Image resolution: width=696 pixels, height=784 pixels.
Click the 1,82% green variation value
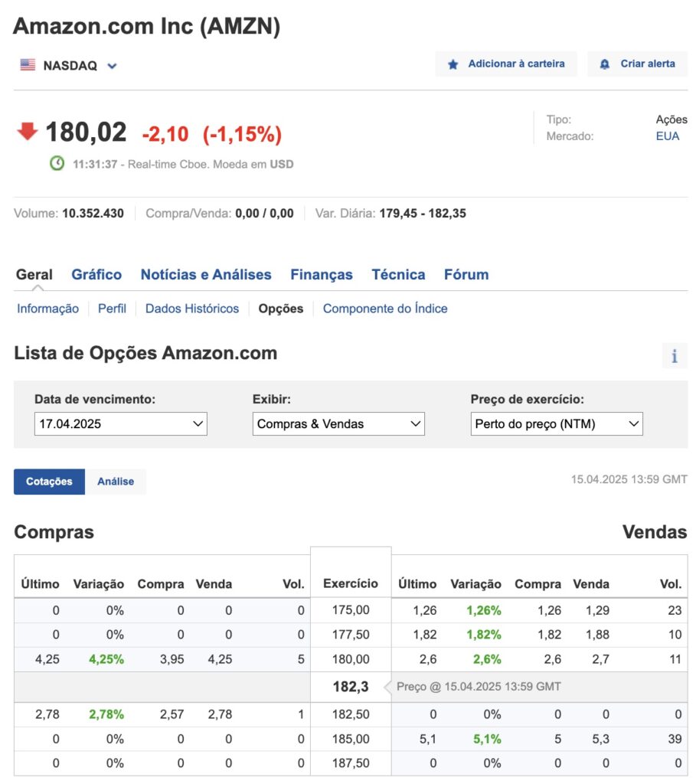tap(484, 635)
